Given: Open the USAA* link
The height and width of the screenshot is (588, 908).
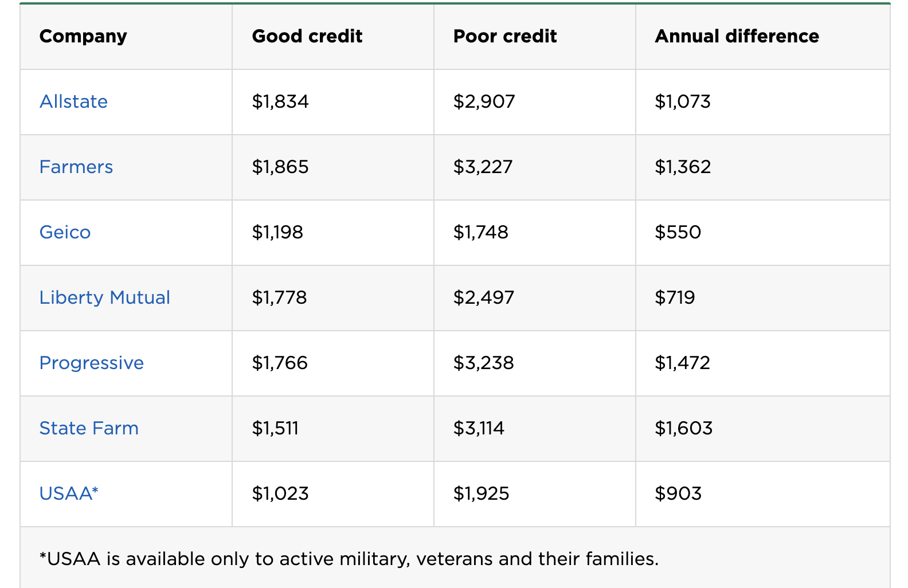Looking at the screenshot, I should pyautogui.click(x=69, y=493).
